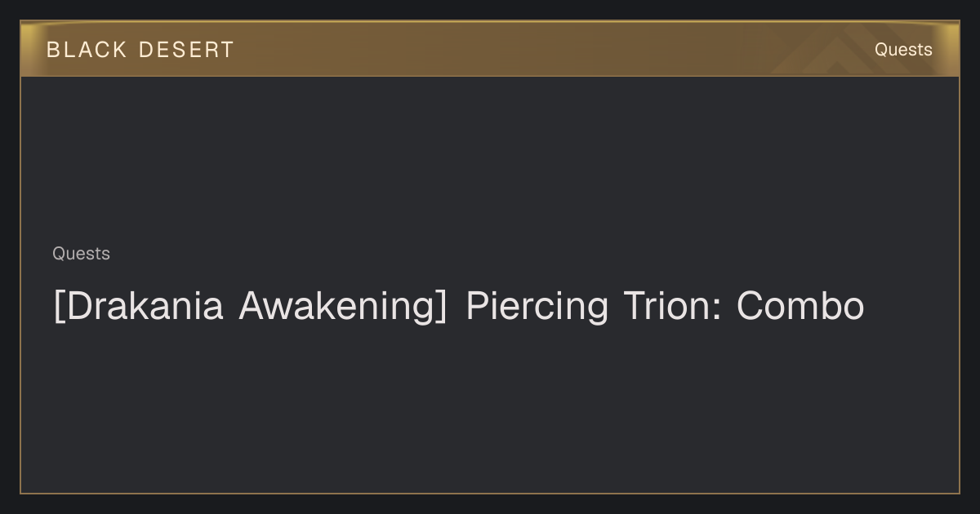Screen dimensions: 980x514
Task: Open Quests link in the gold header
Action: point(903,50)
